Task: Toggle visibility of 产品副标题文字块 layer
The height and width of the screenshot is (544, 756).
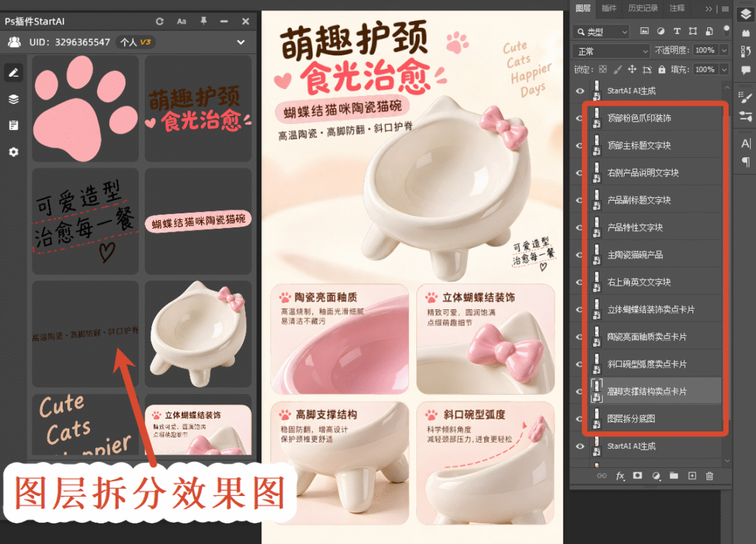Action: [580, 200]
